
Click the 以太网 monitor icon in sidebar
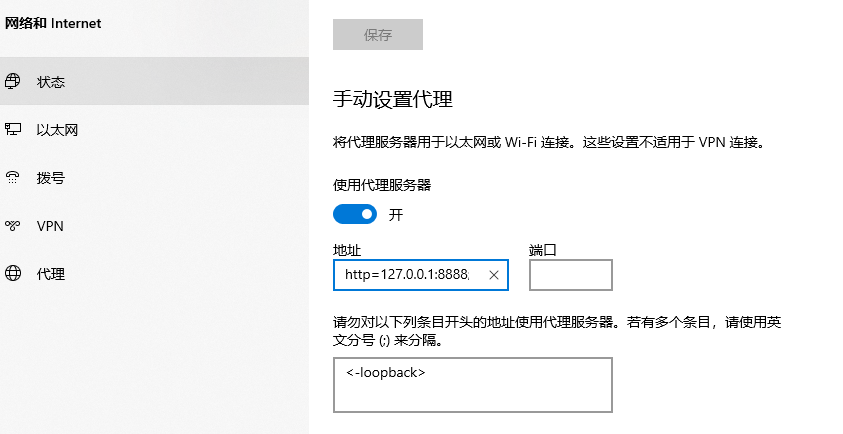[x=13, y=129]
